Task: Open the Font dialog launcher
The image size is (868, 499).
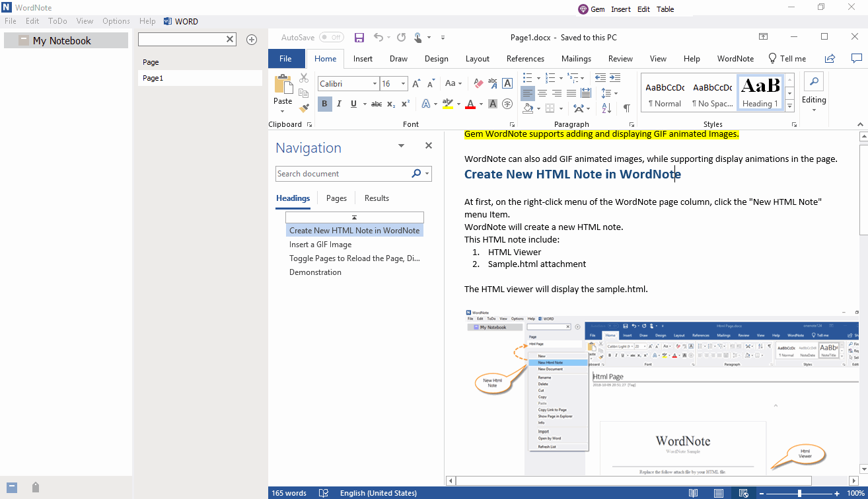Action: click(512, 124)
